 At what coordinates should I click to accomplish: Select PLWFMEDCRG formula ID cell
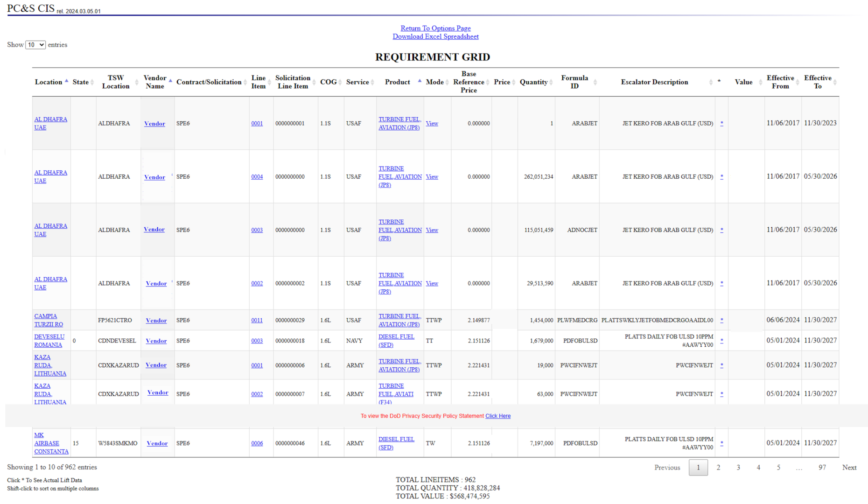click(577, 320)
